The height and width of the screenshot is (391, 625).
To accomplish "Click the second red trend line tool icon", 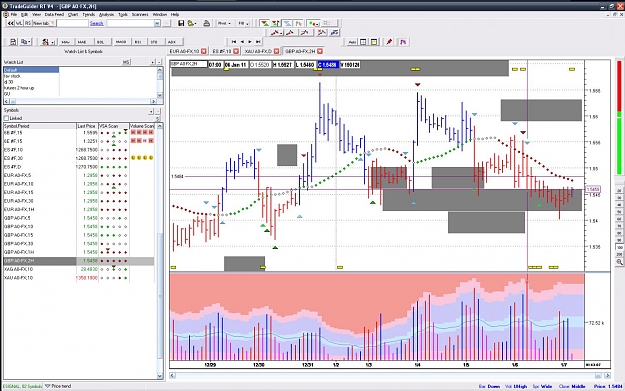I will (290, 33).
